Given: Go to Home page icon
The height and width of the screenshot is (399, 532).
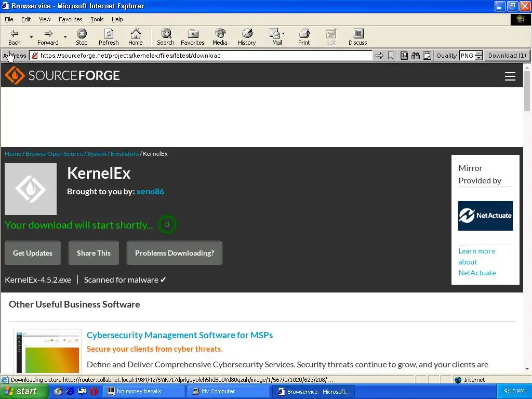Looking at the screenshot, I should pos(136,37).
